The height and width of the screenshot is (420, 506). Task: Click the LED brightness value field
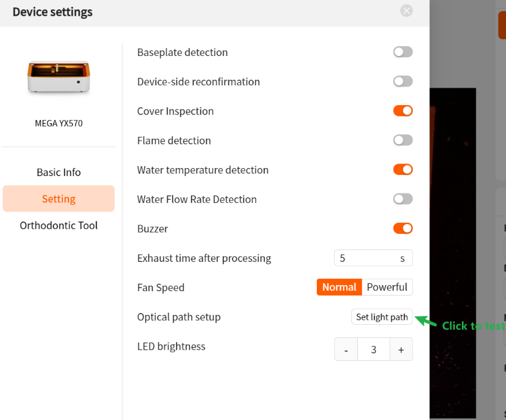[x=373, y=349]
